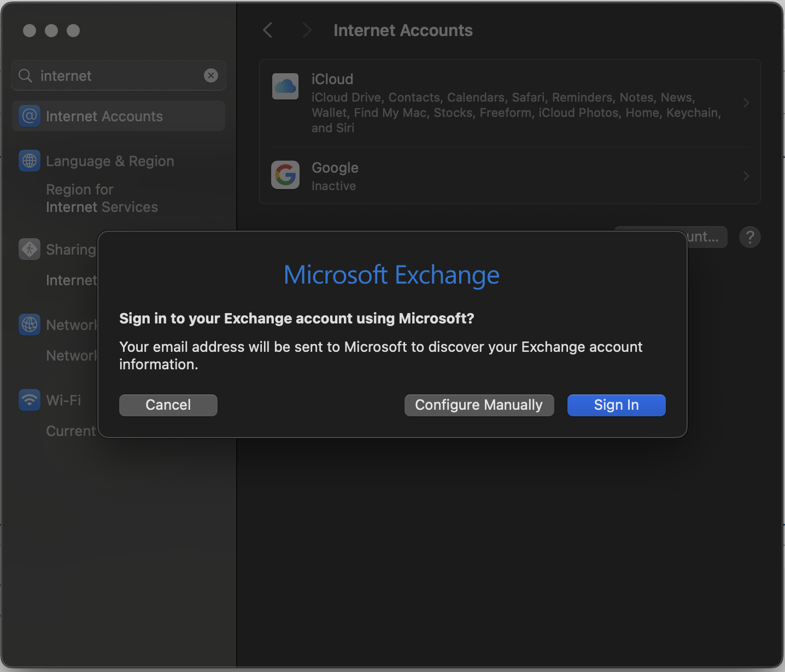Click the Wi-Fi icon in sidebar
The width and height of the screenshot is (785, 672).
point(30,400)
